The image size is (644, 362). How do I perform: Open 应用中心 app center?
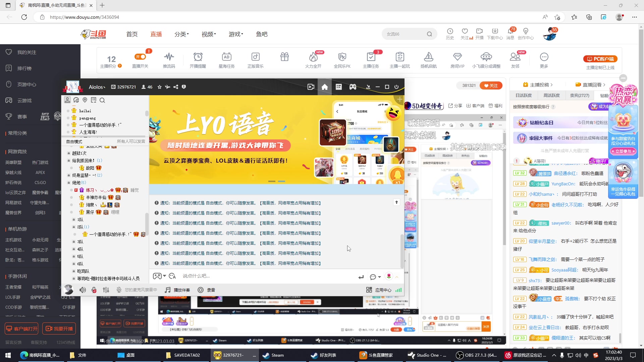tap(379, 290)
